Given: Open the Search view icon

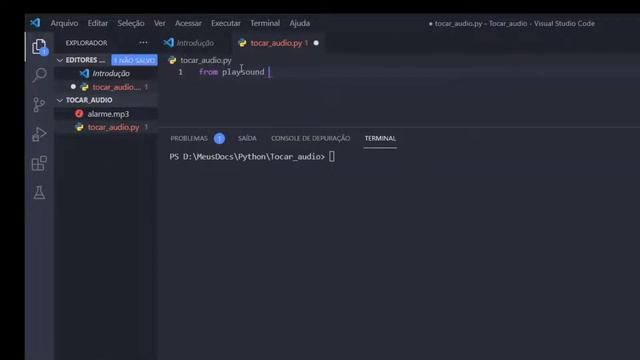Looking at the screenshot, I should [x=39, y=75].
